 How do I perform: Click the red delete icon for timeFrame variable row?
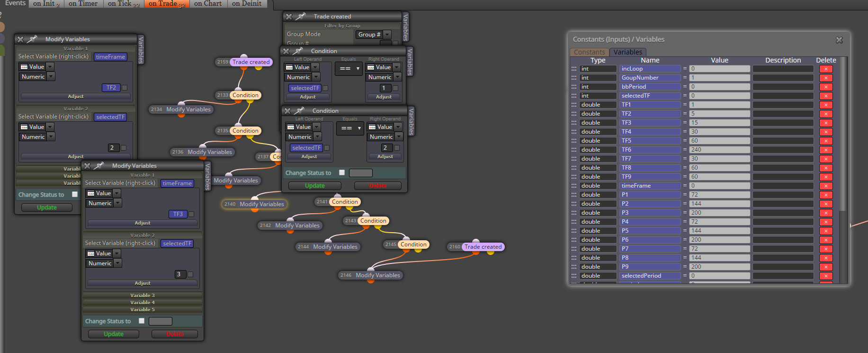point(826,186)
